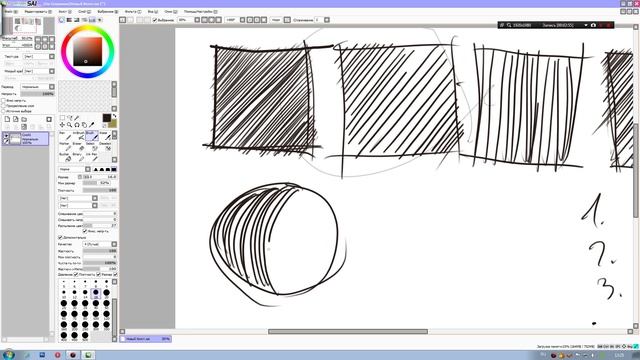Toggle the selection visibility checkbox in toolbar
This screenshot has height=360, width=640.
[155, 20]
